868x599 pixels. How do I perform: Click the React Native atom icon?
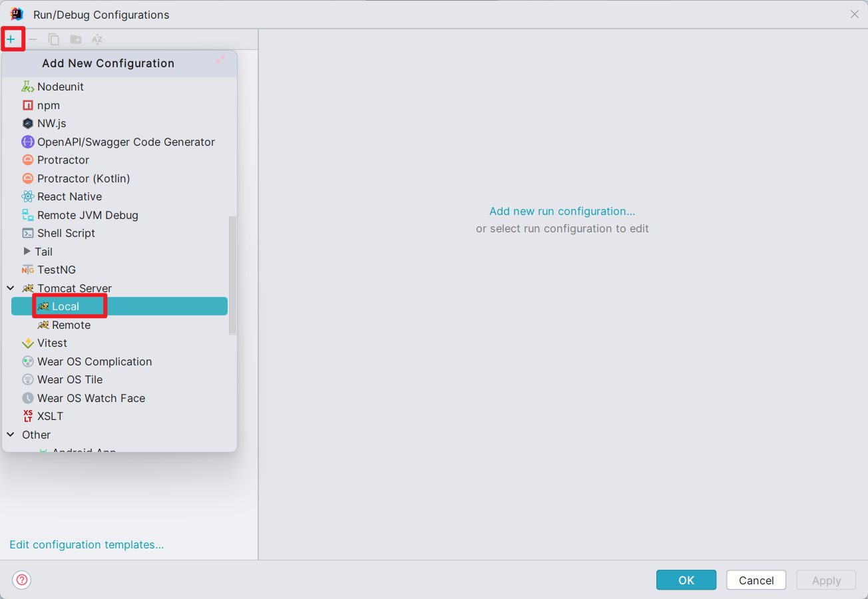(27, 196)
